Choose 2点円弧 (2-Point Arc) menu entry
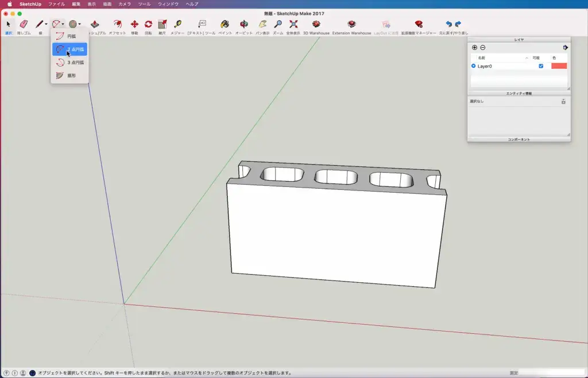Viewport: 588px width, 378px height. 69,49
